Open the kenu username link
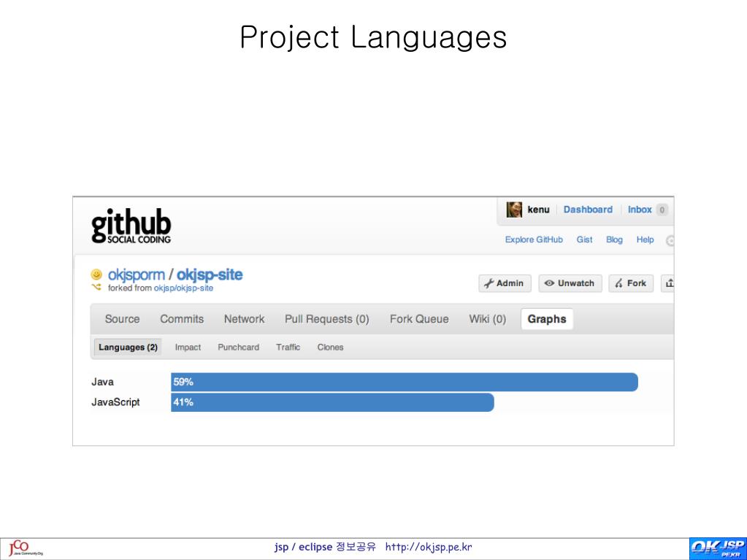Image resolution: width=747 pixels, height=560 pixels. [538, 210]
